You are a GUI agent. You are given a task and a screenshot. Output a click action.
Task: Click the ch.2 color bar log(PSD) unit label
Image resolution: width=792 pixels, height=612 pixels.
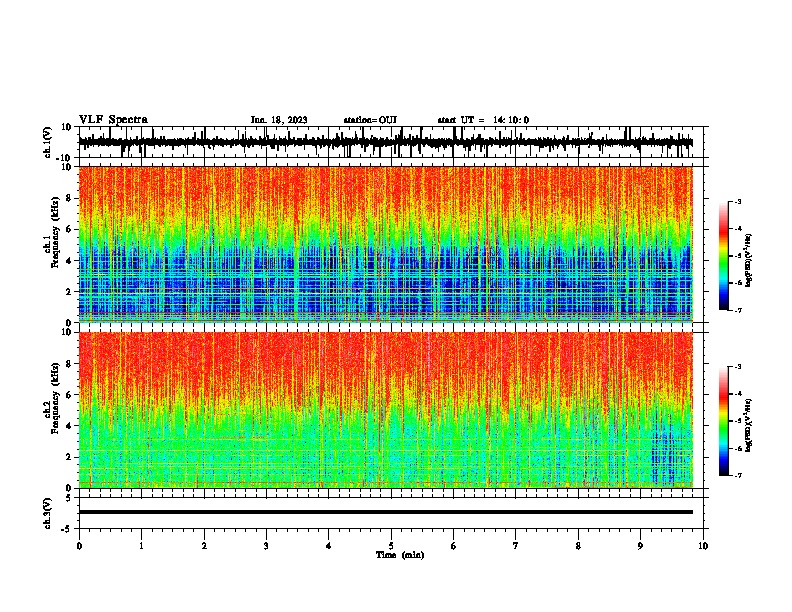749,425
